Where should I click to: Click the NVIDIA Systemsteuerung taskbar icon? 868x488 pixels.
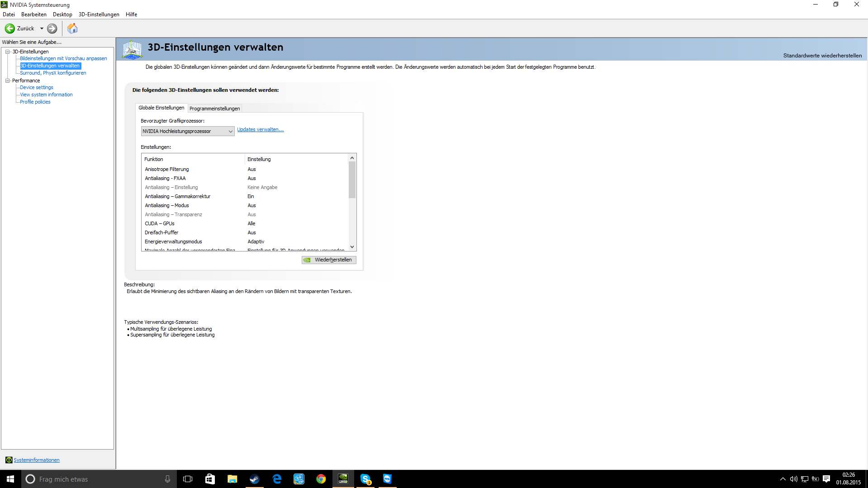click(x=343, y=479)
